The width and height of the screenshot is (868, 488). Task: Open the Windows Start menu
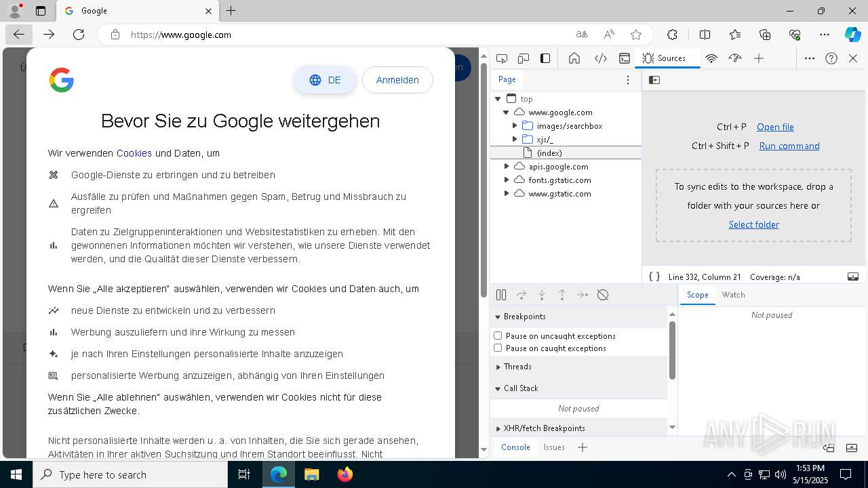[16, 474]
